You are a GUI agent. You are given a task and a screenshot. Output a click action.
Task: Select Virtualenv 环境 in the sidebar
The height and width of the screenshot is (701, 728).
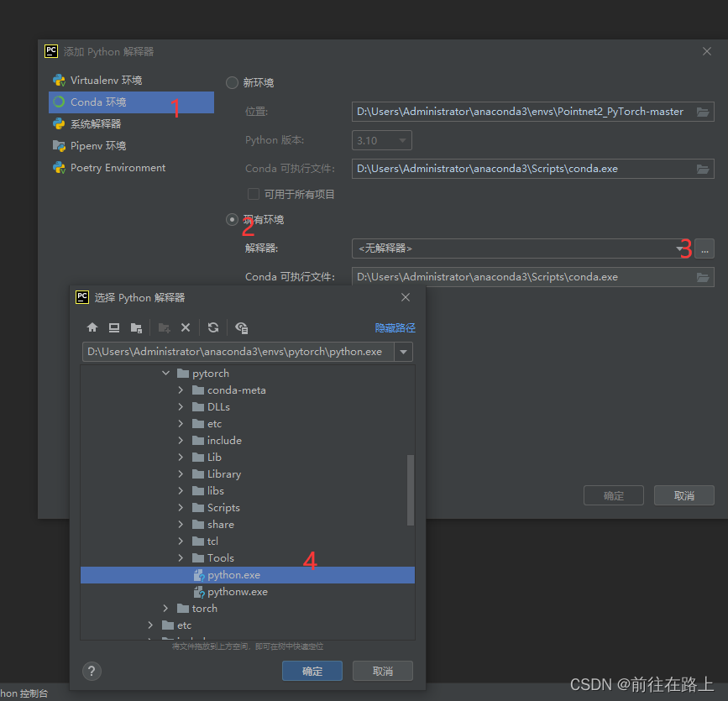tap(107, 80)
